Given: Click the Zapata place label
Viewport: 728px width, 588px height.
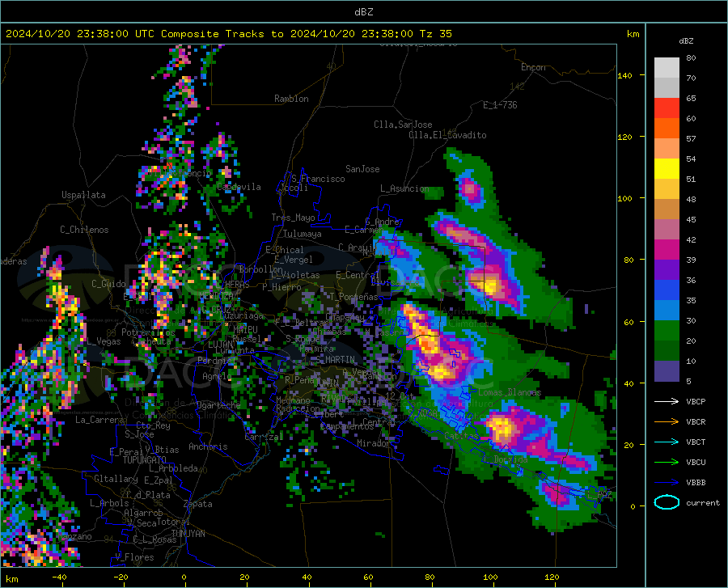Looking at the screenshot, I should [198, 504].
